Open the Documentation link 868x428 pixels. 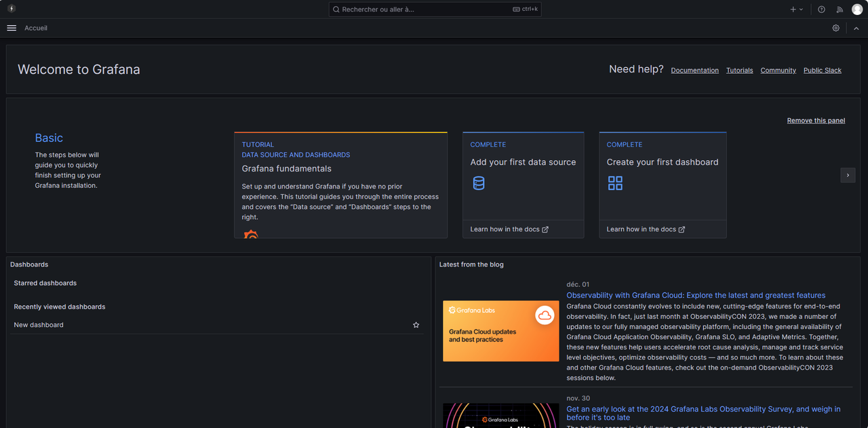click(x=694, y=71)
